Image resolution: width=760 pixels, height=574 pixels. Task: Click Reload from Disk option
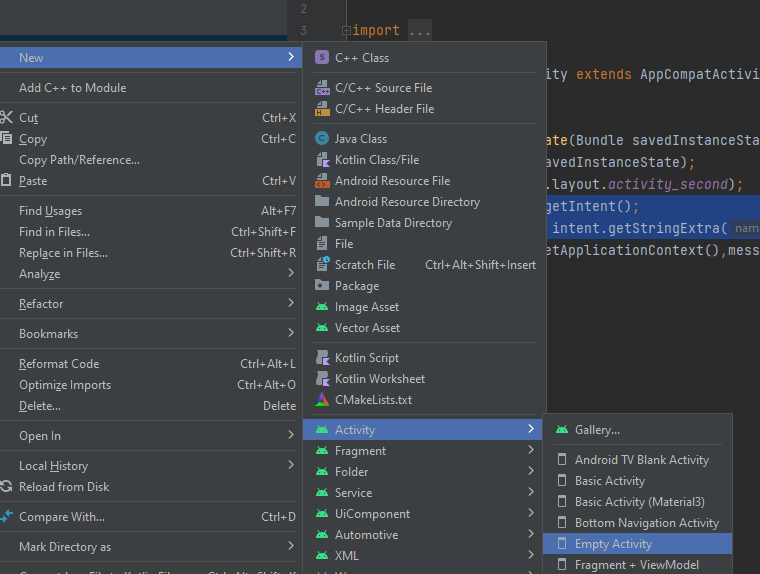[64, 487]
